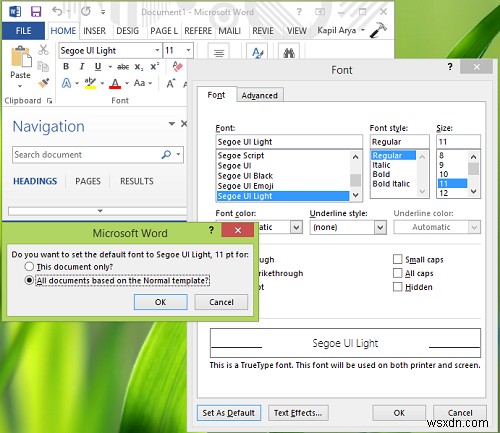
Task: Select Segoe Script in font list
Action: point(283,155)
